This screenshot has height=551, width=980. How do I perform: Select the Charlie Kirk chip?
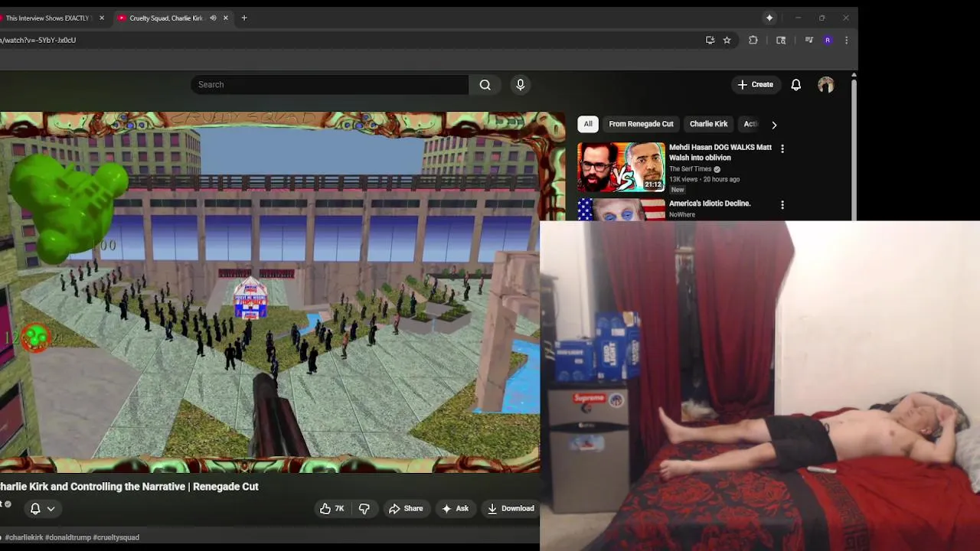coord(708,124)
